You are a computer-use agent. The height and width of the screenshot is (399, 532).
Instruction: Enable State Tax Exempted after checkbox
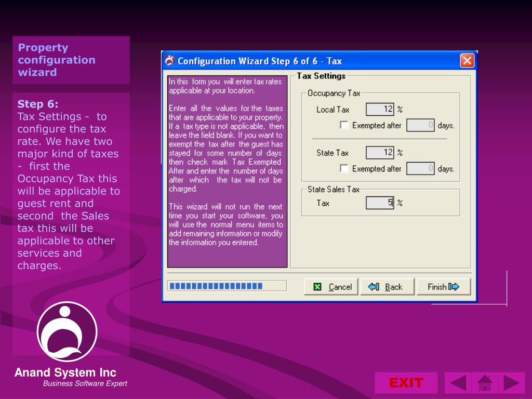(344, 168)
